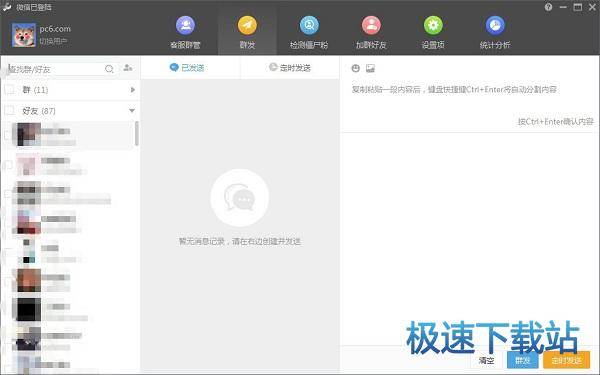Insert an emoji with the smiley icon

355,68
